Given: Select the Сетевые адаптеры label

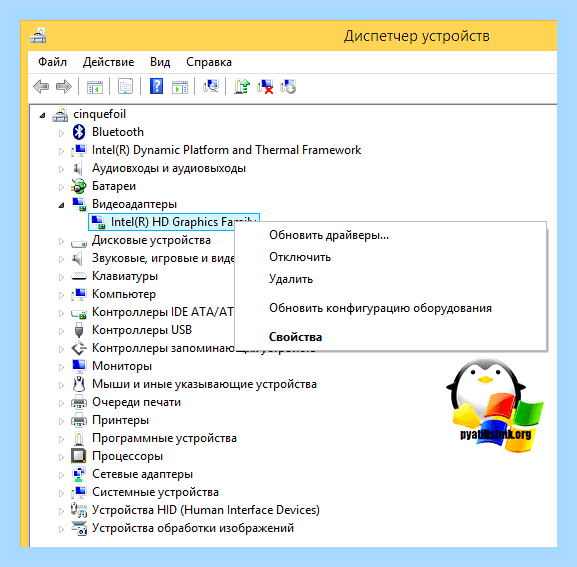Looking at the screenshot, I should click(x=142, y=474).
